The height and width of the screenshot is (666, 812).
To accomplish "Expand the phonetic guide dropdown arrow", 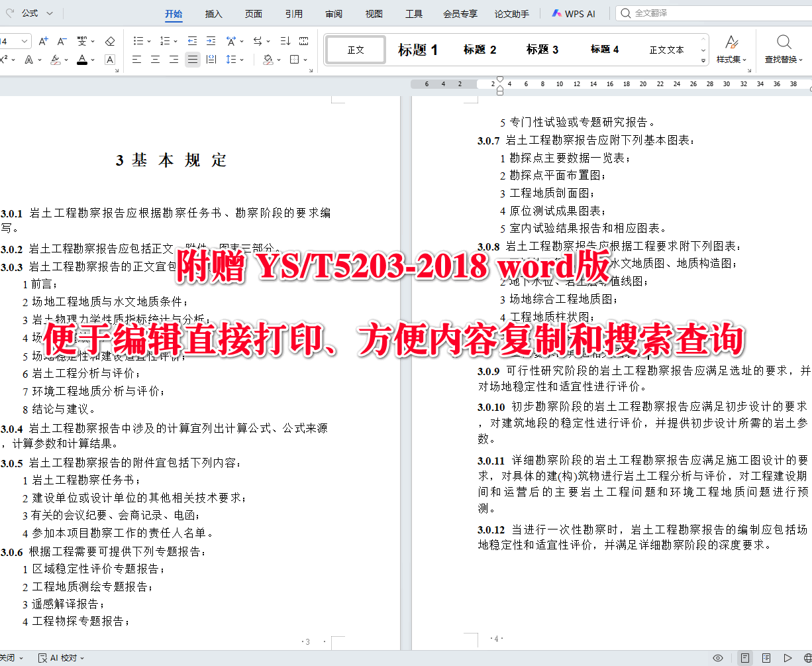I will click(92, 42).
